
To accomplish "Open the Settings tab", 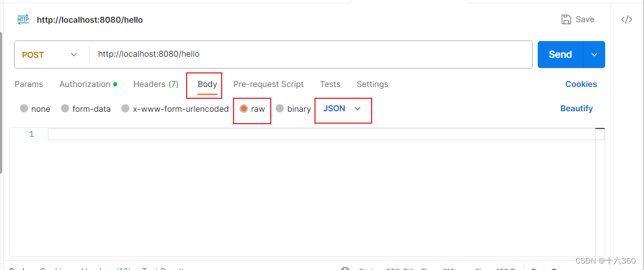I will tap(372, 84).
